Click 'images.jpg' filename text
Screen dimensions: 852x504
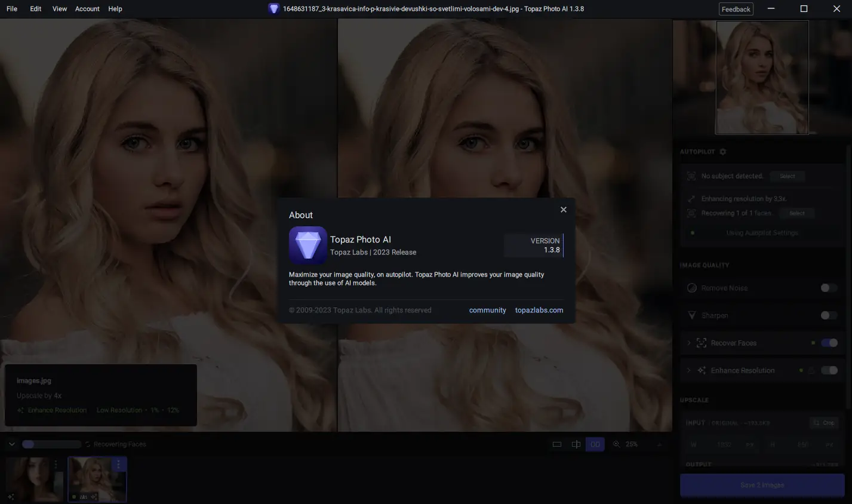pos(34,380)
